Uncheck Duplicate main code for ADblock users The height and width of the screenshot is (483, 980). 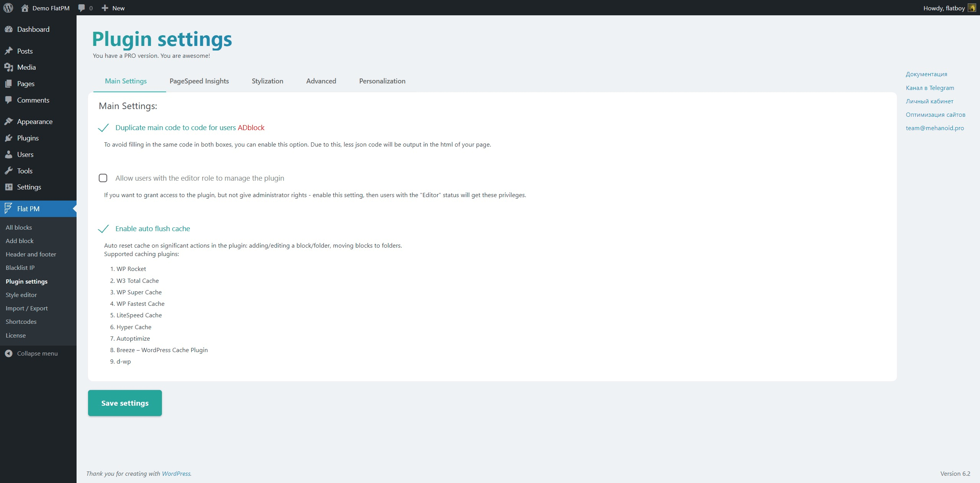click(103, 128)
